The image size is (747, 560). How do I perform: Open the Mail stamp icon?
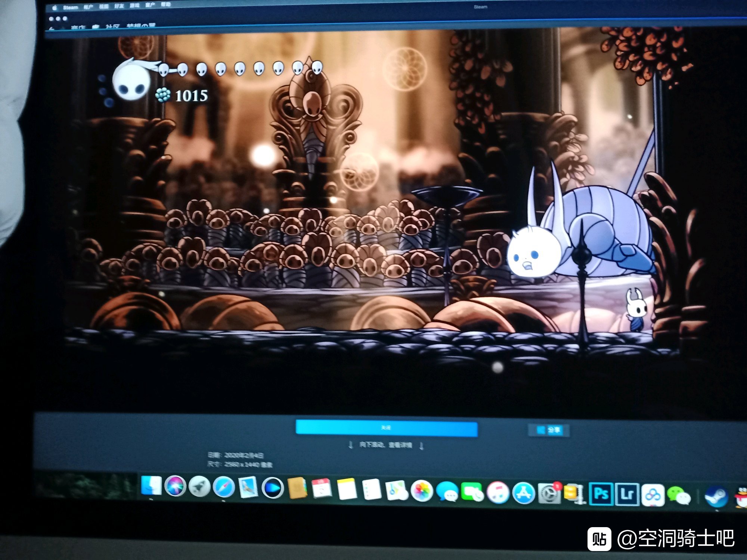(x=248, y=488)
